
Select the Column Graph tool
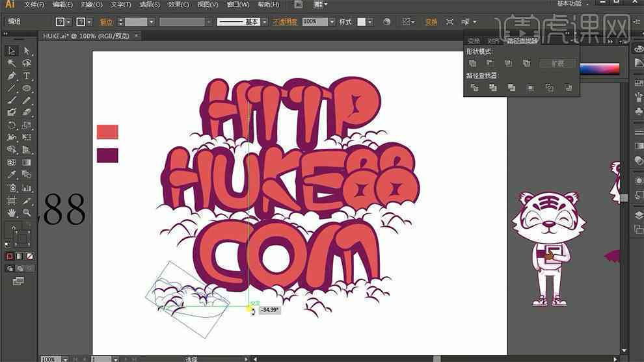click(x=27, y=188)
